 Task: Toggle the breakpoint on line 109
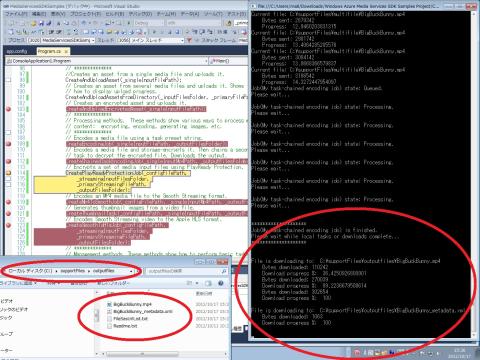click(x=9, y=144)
